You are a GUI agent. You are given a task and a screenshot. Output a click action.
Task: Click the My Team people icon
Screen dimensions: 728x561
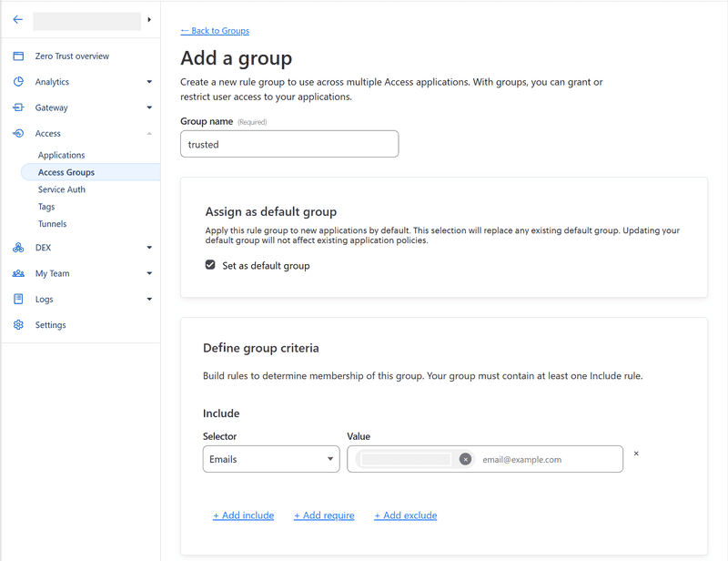coord(18,273)
